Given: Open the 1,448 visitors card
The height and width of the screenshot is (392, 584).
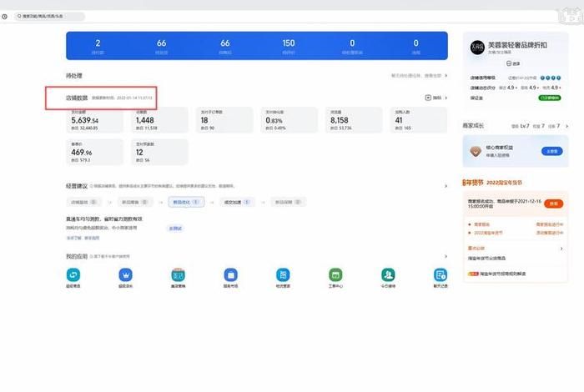Looking at the screenshot, I should [x=159, y=120].
